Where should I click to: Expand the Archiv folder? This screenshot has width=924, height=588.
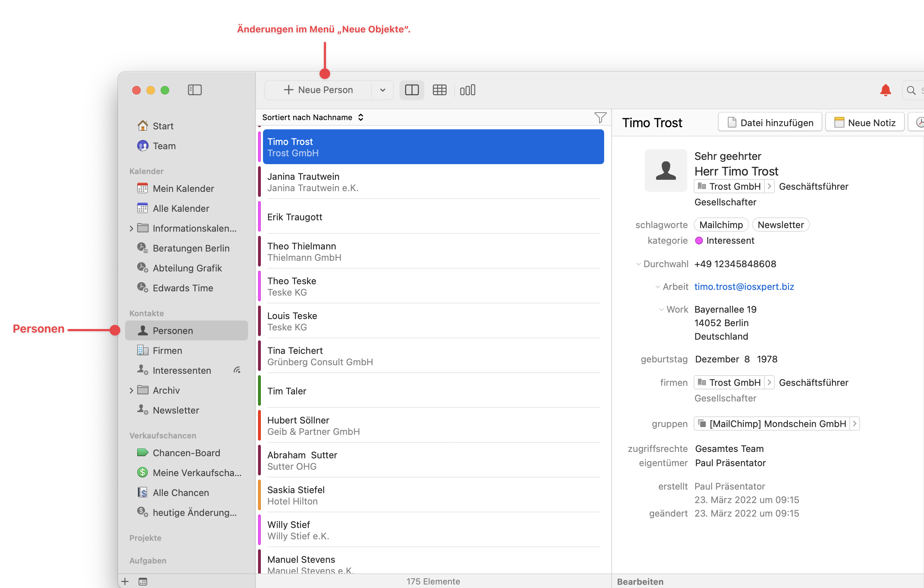(131, 390)
